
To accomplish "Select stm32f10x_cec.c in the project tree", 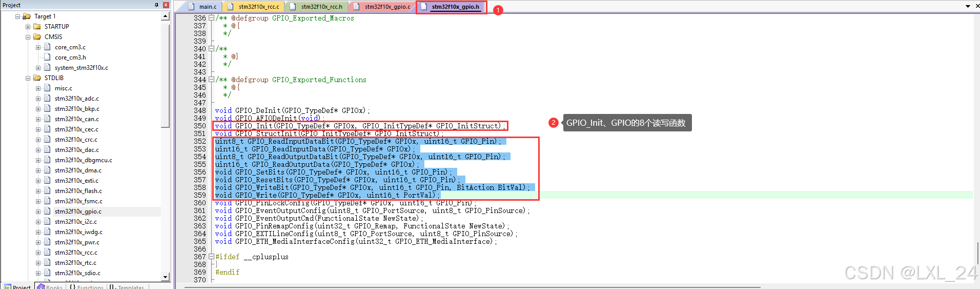I will (76, 129).
